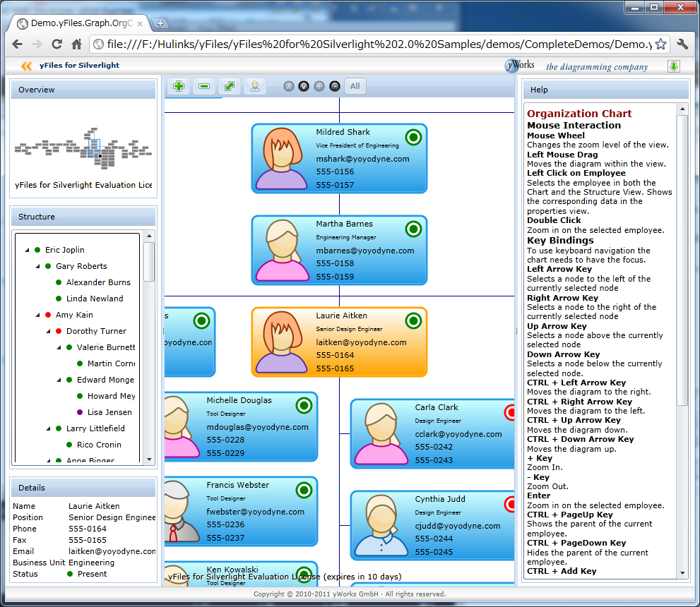Click Martha Barnes's avatar picture
Image resolution: width=700 pixels, height=607 pixels.
pos(282,250)
